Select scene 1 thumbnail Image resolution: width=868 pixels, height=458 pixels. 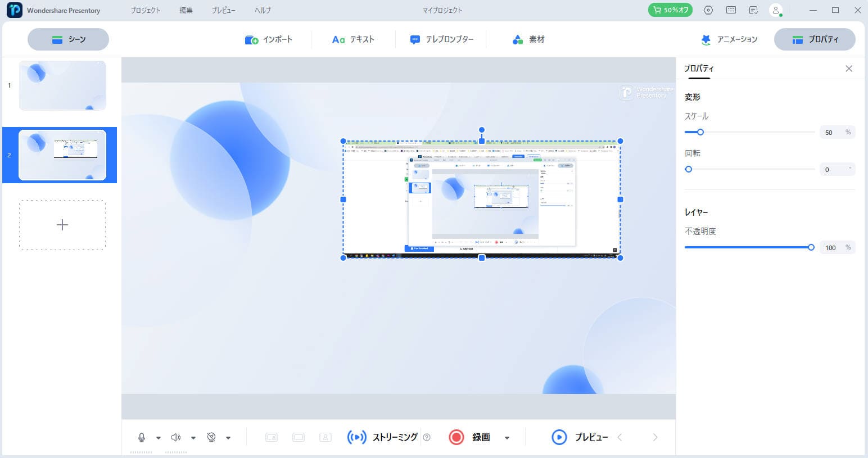pyautogui.click(x=62, y=85)
